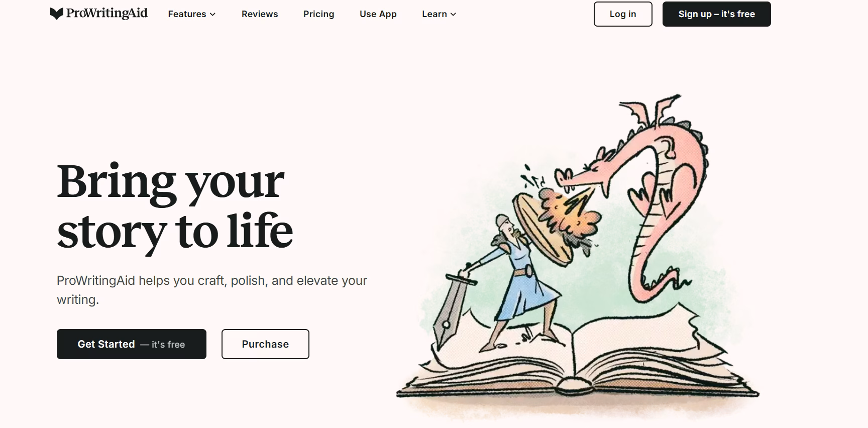Open the Pricing link
Image resolution: width=868 pixels, height=428 pixels.
[x=318, y=14]
